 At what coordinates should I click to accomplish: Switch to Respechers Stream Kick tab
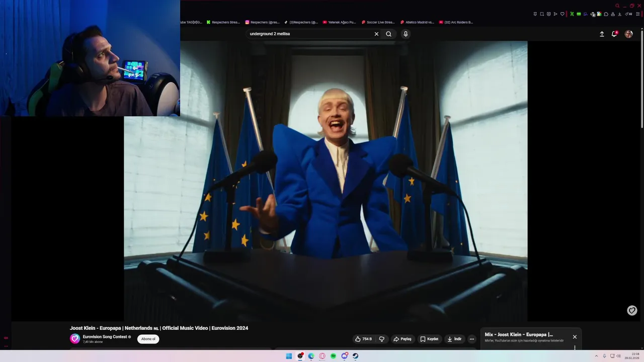click(223, 22)
